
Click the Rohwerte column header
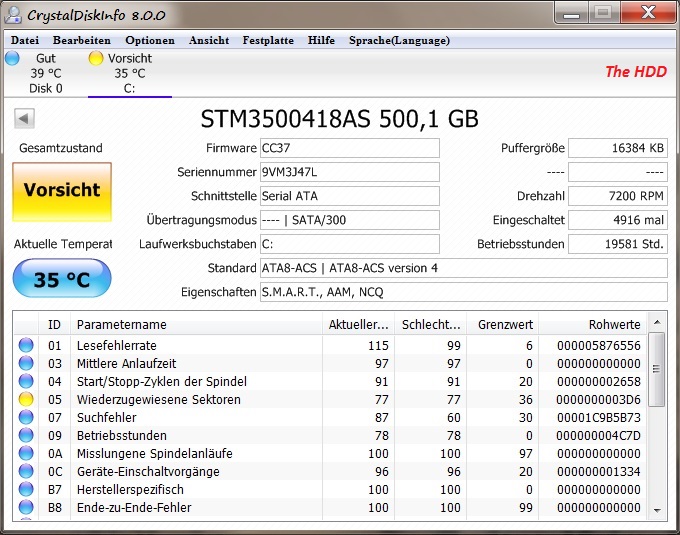[593, 324]
